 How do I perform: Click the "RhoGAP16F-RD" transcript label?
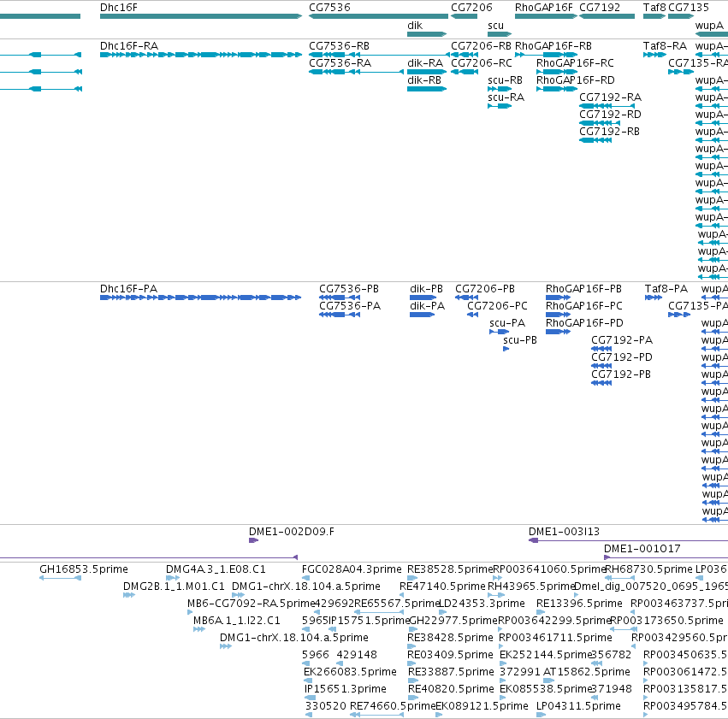coord(576,80)
